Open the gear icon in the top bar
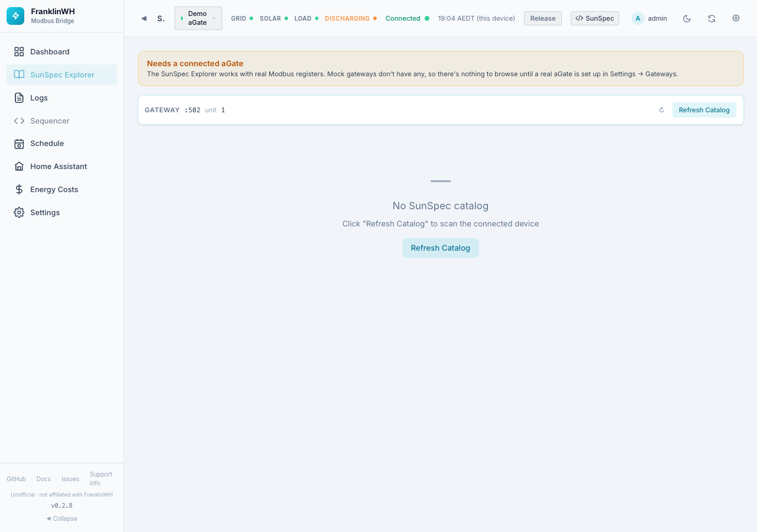 736,18
